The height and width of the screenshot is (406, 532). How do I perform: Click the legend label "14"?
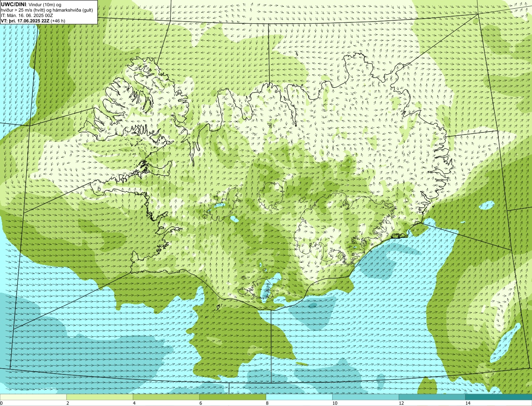(468, 403)
